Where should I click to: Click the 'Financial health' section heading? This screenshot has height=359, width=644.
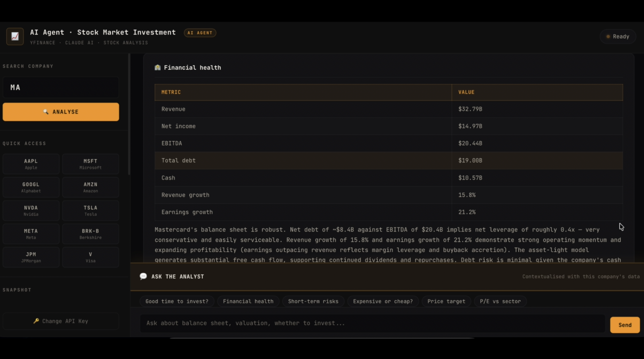coord(193,68)
